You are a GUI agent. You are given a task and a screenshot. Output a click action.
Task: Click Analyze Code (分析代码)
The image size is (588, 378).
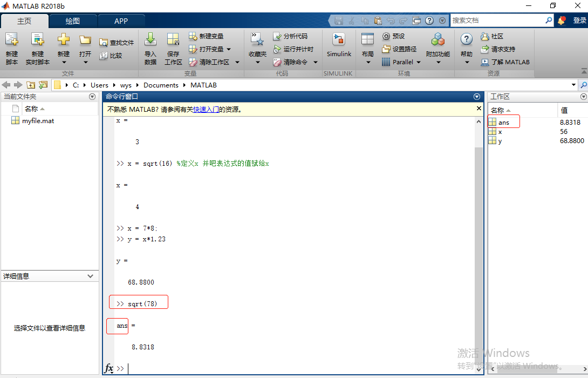(290, 36)
